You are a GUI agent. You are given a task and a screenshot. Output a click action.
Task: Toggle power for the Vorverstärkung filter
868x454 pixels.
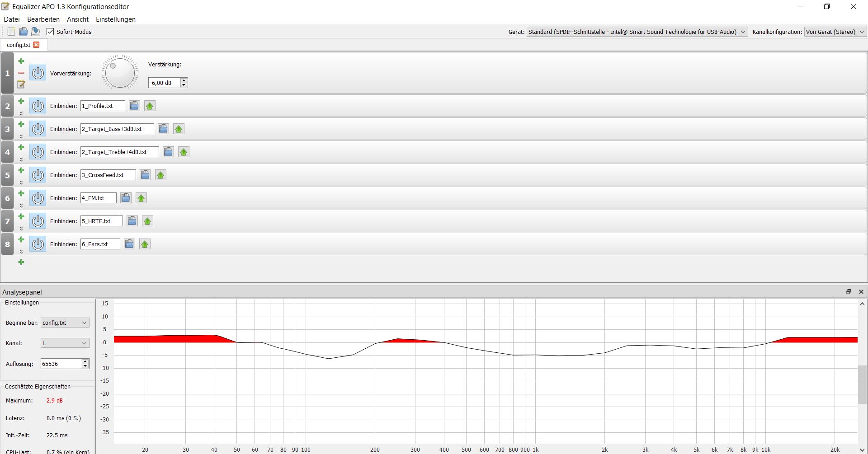(x=38, y=73)
